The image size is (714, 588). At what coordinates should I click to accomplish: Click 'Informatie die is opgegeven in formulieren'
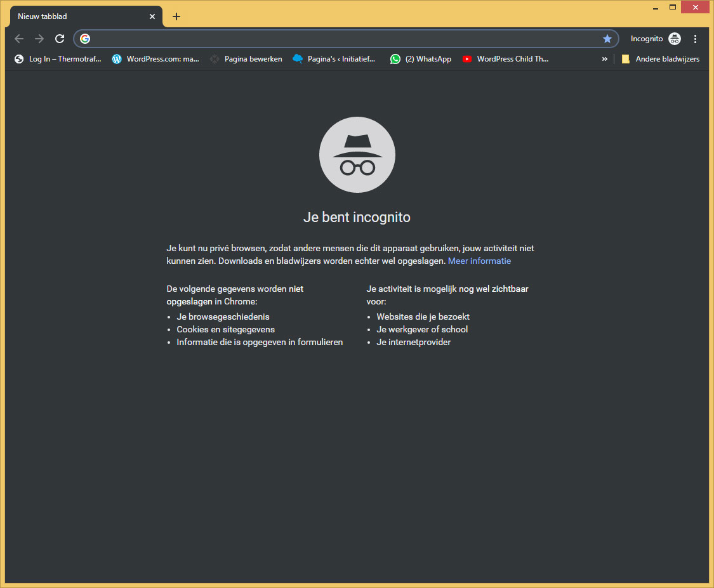(x=260, y=343)
